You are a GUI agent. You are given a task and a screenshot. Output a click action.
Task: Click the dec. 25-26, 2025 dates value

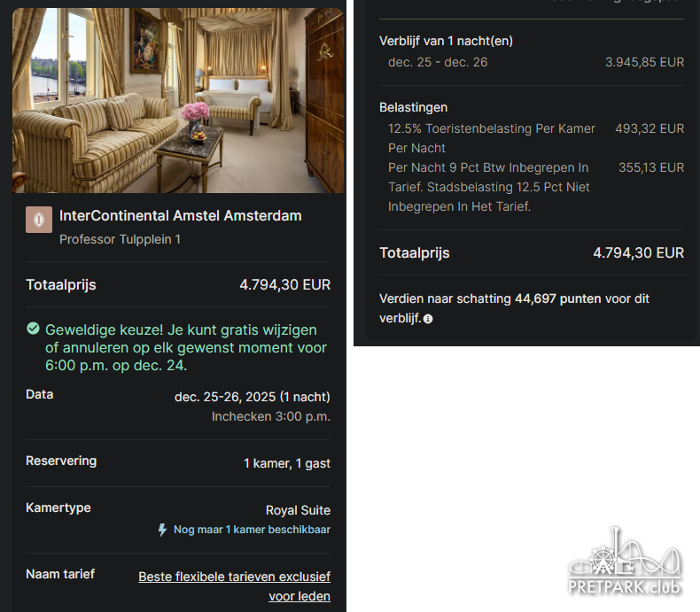(x=253, y=397)
